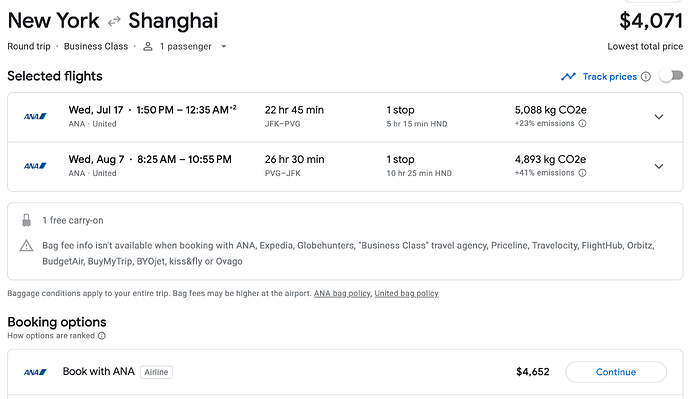
Task: Click the 22 hr 45 min duration
Action: [294, 110]
